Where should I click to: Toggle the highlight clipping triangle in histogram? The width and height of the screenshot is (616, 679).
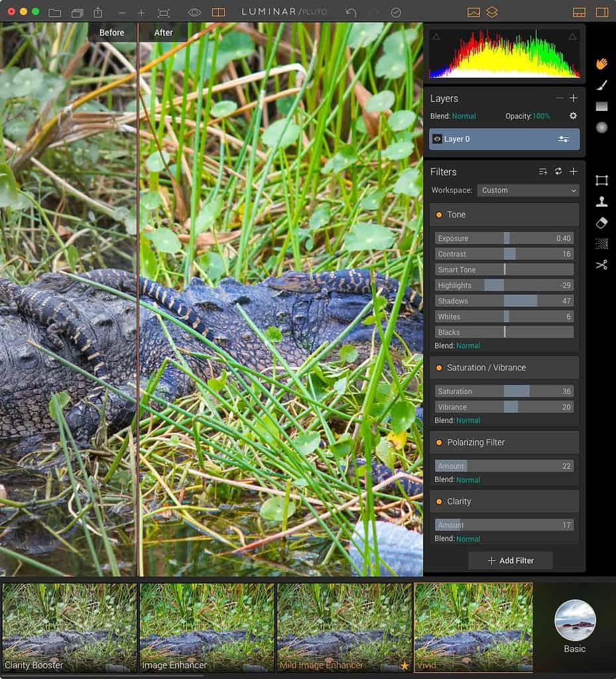click(x=573, y=37)
